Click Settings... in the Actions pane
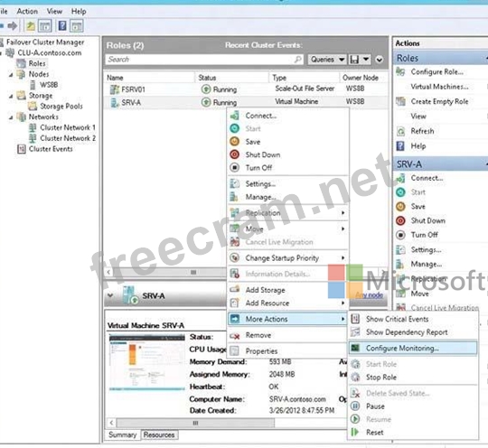 pos(426,250)
